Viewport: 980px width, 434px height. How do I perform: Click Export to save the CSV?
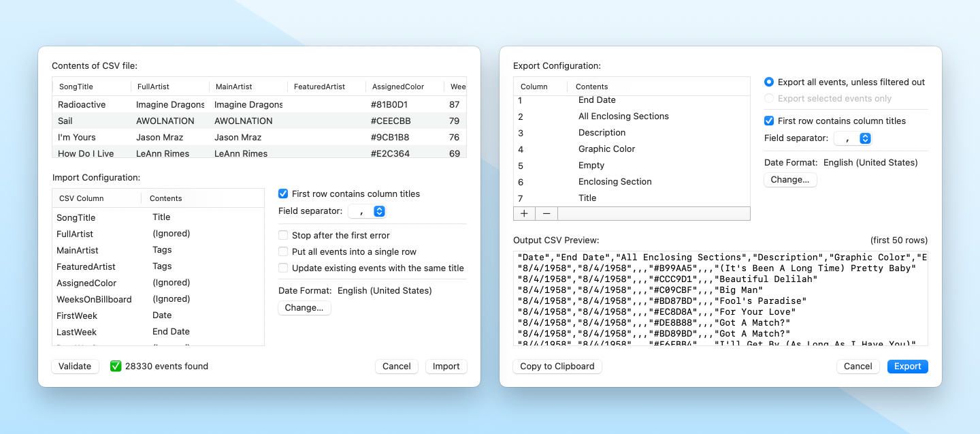click(907, 366)
